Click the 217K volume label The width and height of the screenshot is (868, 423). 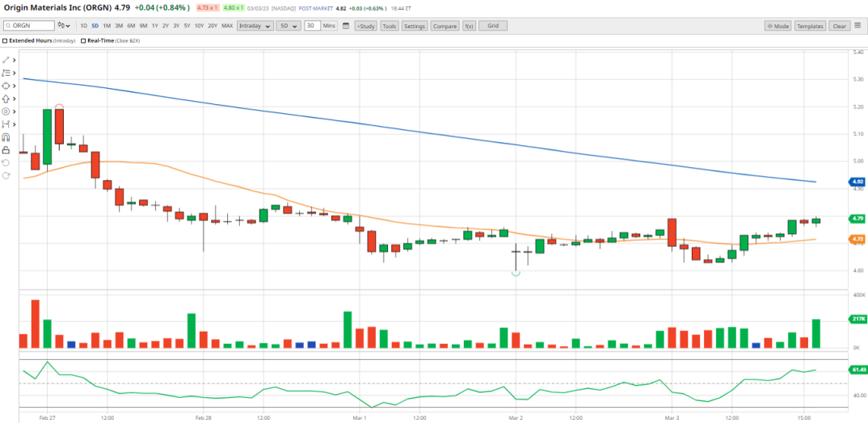857,319
